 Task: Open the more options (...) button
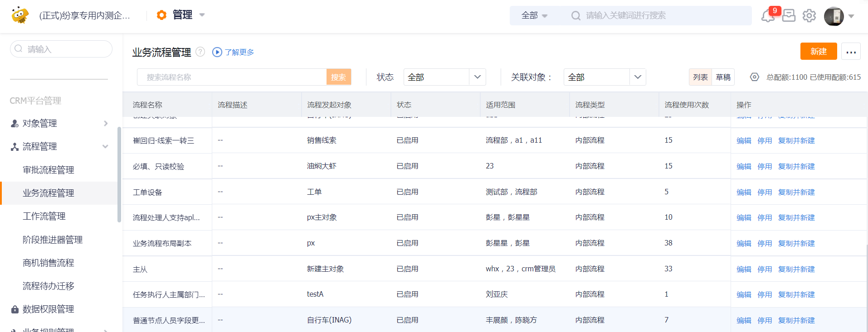point(851,52)
